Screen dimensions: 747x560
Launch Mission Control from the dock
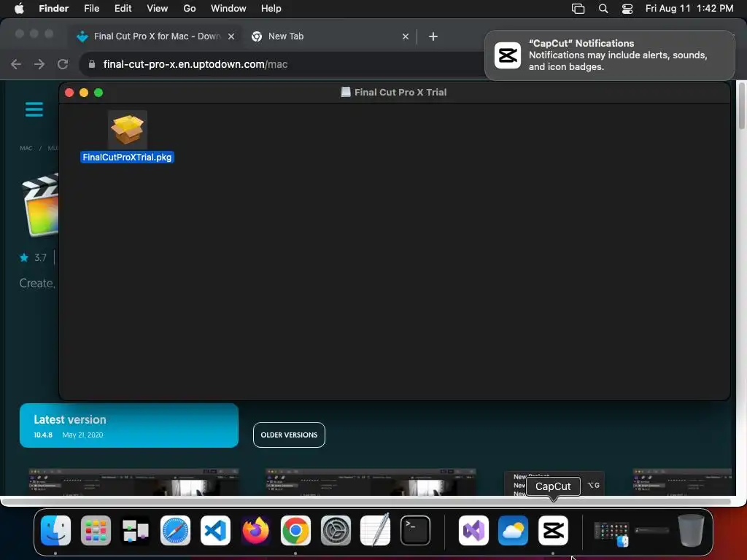135,530
